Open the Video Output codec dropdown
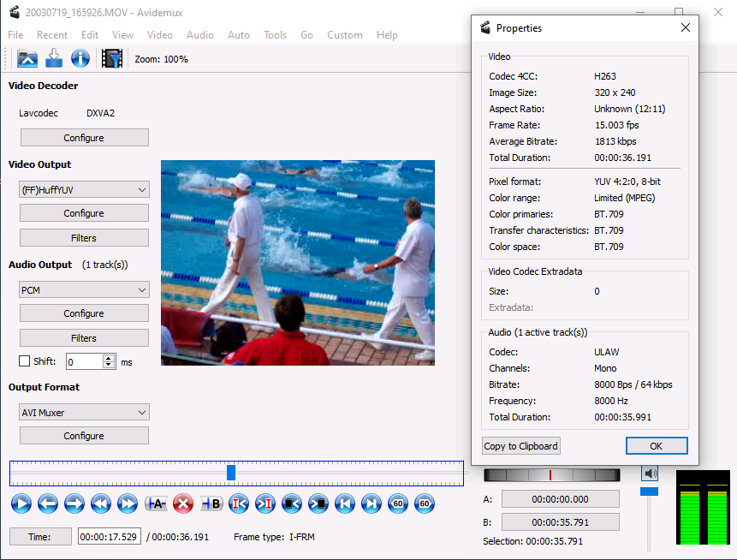This screenshot has height=560, width=737. [x=84, y=189]
